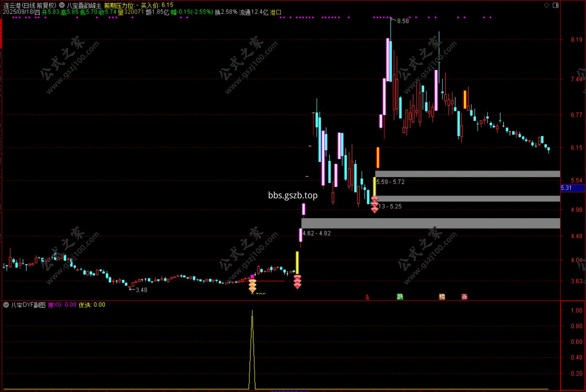Click the 流通12.4亿 float text
586x392 pixels.
(x=254, y=12)
